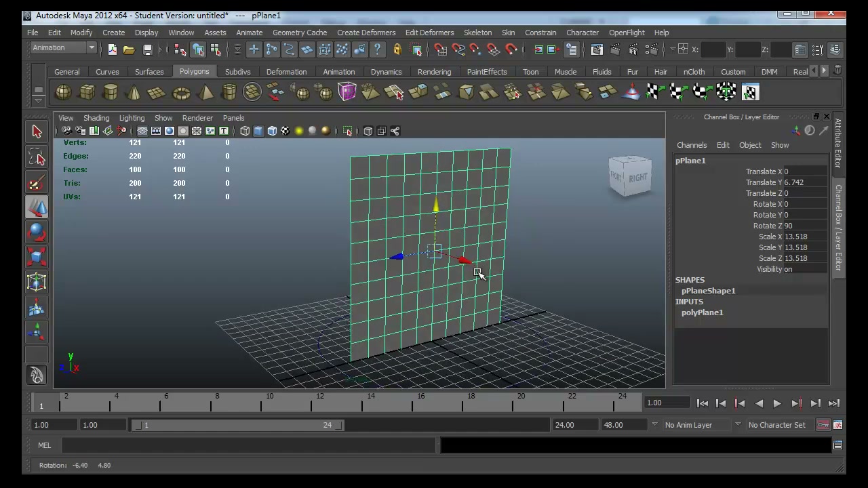Expand the selection mask collapse arrow
The width and height of the screenshot is (868, 488).
coord(237,49)
